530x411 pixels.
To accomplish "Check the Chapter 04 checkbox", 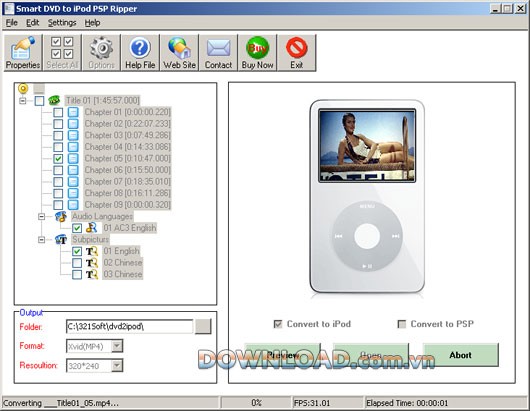I will (x=58, y=147).
